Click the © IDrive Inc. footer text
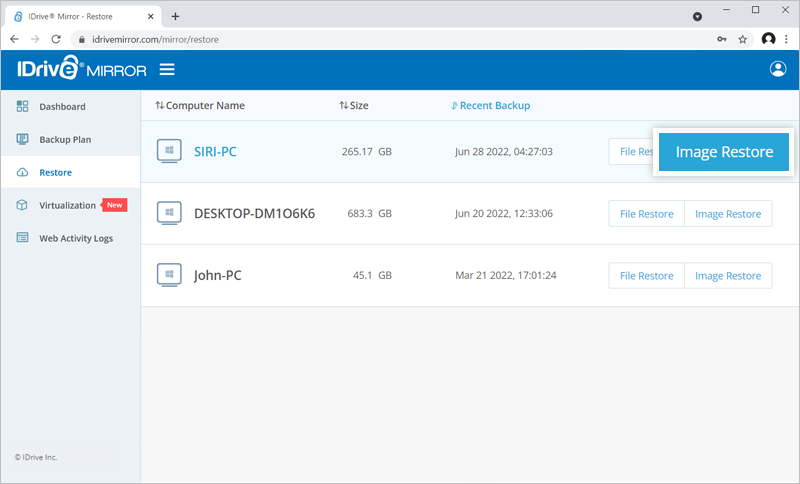The height and width of the screenshot is (484, 800). pyautogui.click(x=36, y=457)
